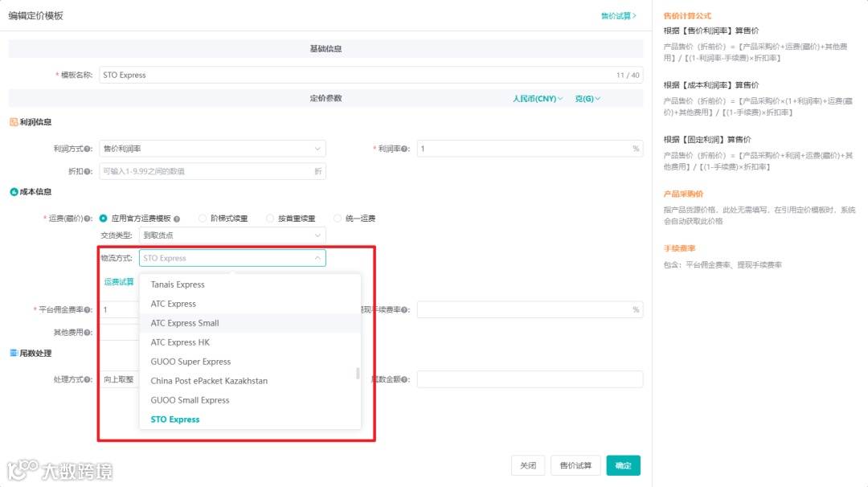Open the 处理方式 向上取整 dropdown
This screenshot has width=868, height=487.
click(x=120, y=379)
